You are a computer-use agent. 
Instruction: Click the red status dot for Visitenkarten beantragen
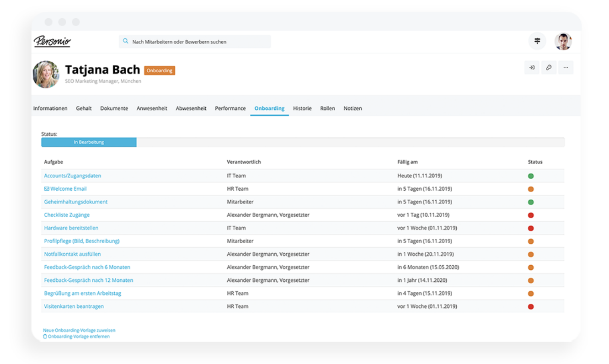click(531, 306)
